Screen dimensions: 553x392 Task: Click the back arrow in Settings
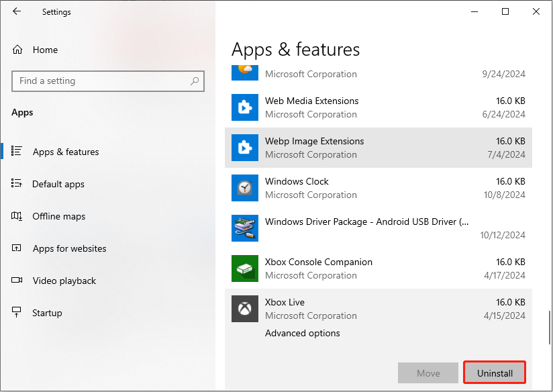(x=17, y=11)
